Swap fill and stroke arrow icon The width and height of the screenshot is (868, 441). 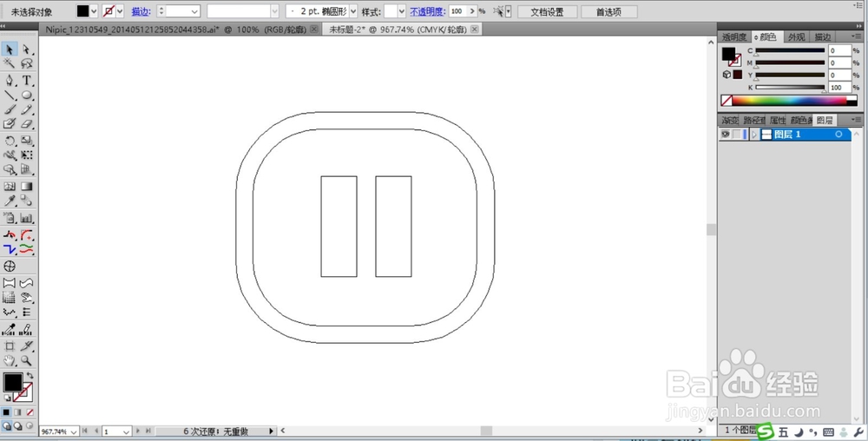coord(30,375)
